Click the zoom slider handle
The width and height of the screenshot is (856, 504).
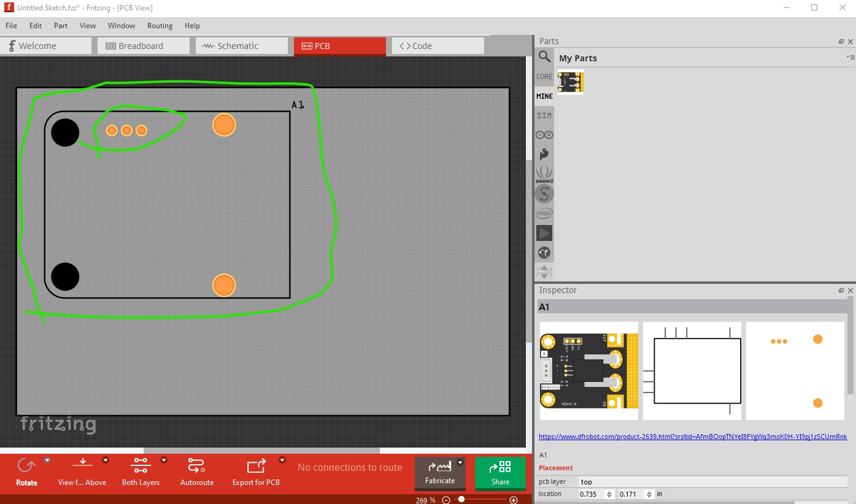pyautogui.click(x=461, y=500)
